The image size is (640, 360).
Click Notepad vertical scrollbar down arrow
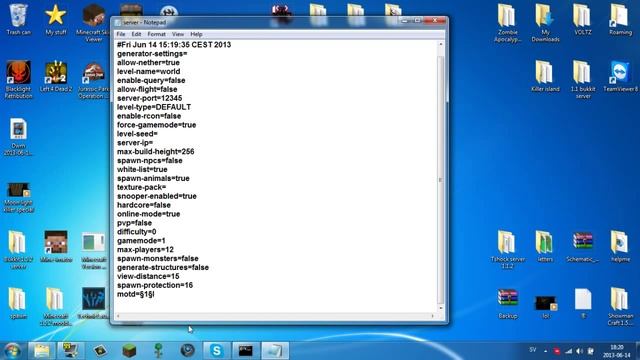440,308
